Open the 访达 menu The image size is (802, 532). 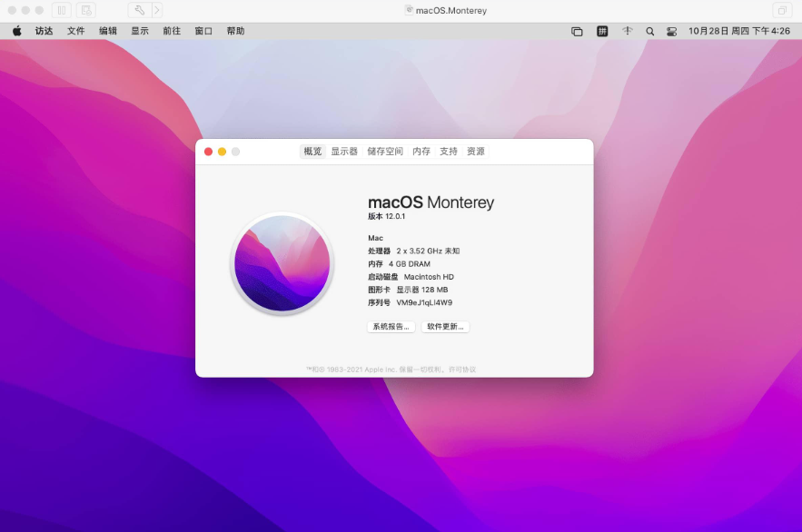pyautogui.click(x=44, y=31)
